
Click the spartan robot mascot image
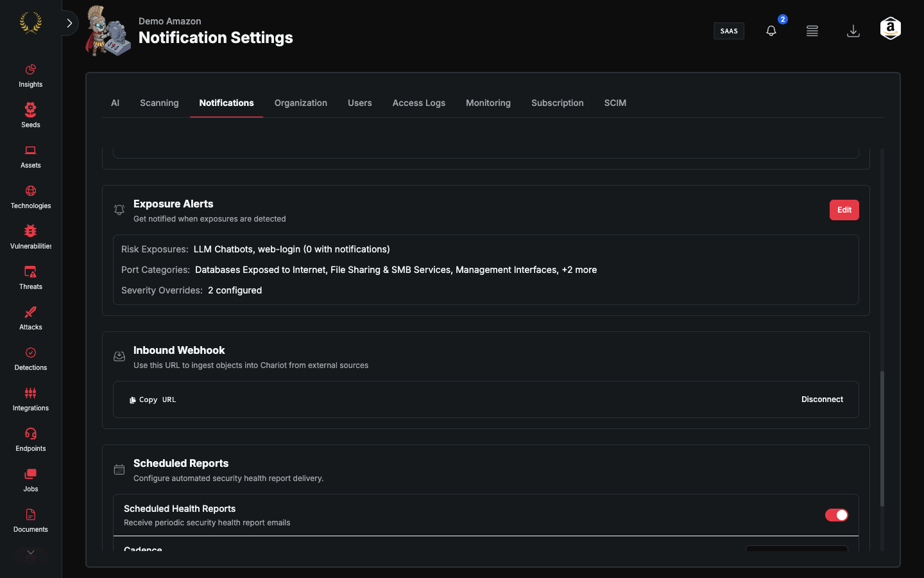(108, 31)
